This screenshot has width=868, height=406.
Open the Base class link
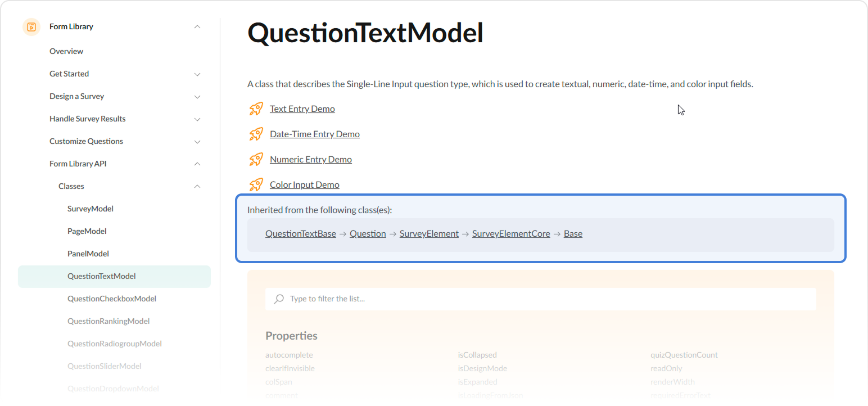[x=573, y=233]
